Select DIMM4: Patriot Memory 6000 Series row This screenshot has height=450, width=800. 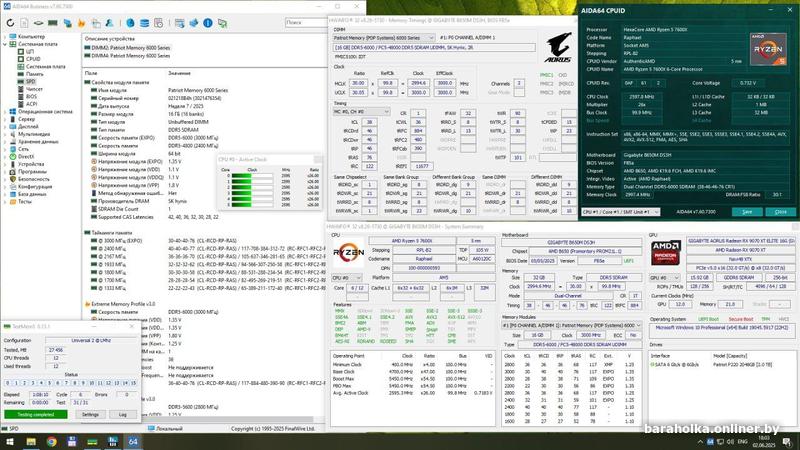coord(131,55)
